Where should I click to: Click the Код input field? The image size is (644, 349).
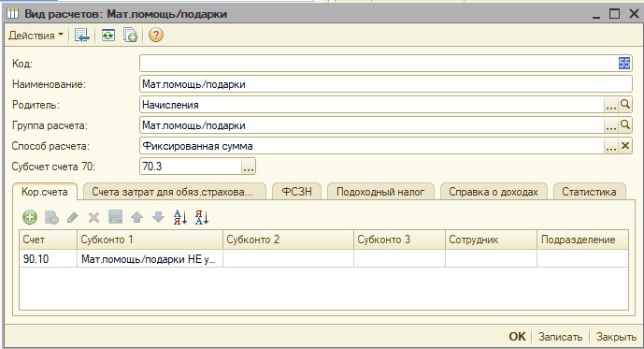click(386, 64)
